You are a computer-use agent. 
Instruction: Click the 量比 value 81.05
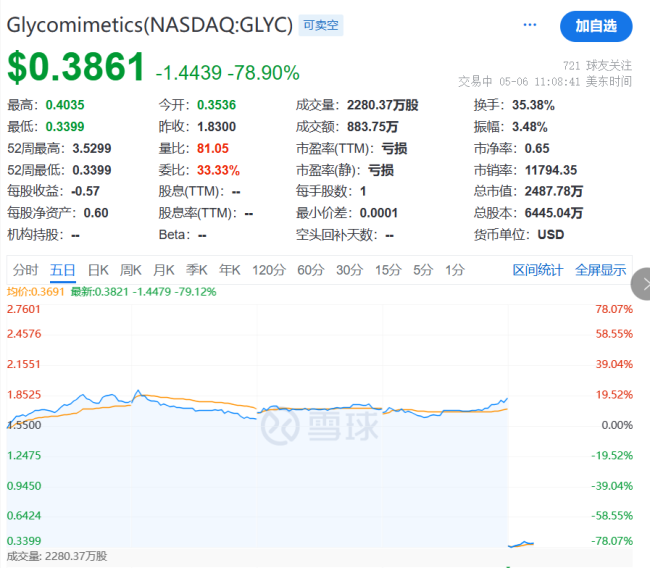(213, 148)
